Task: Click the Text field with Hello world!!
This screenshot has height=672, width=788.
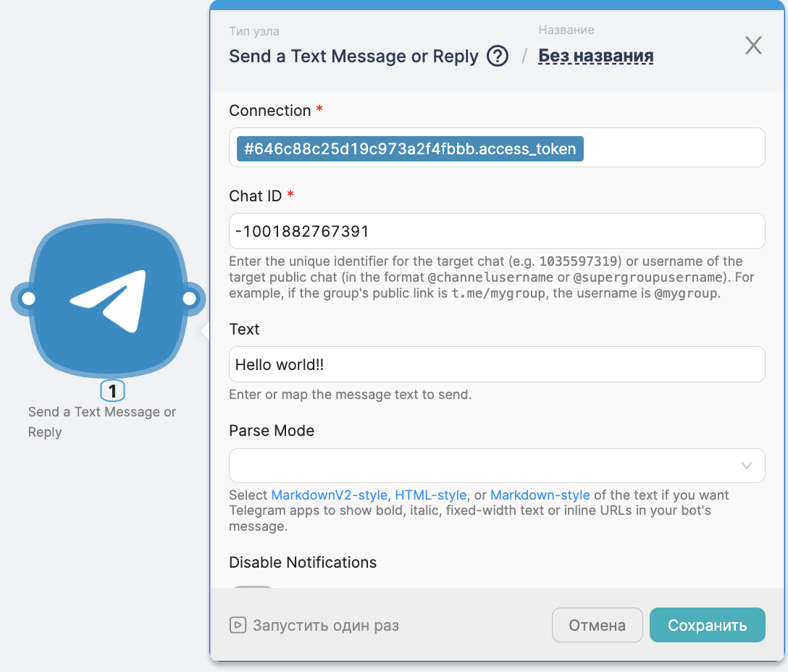Action: (x=497, y=364)
